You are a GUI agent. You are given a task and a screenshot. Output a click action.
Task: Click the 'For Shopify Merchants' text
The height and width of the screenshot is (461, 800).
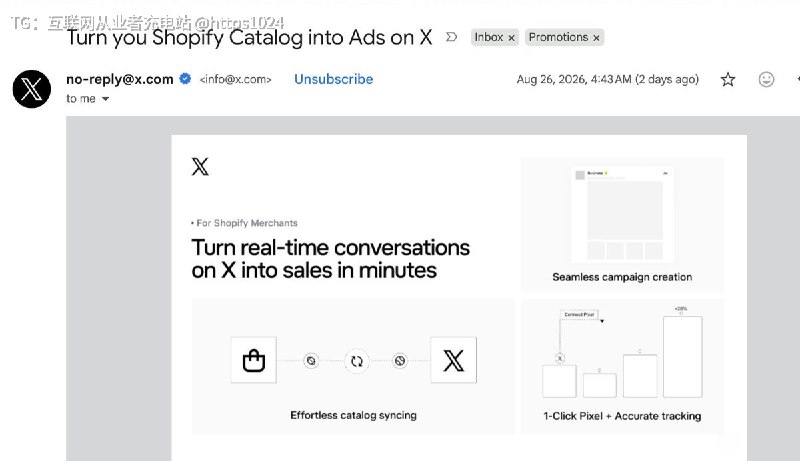click(x=246, y=223)
